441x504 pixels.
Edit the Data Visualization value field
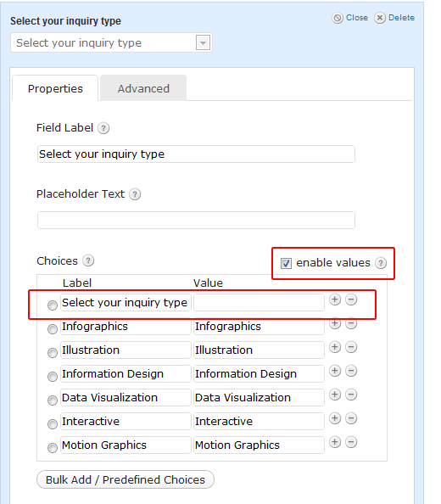pos(259,398)
